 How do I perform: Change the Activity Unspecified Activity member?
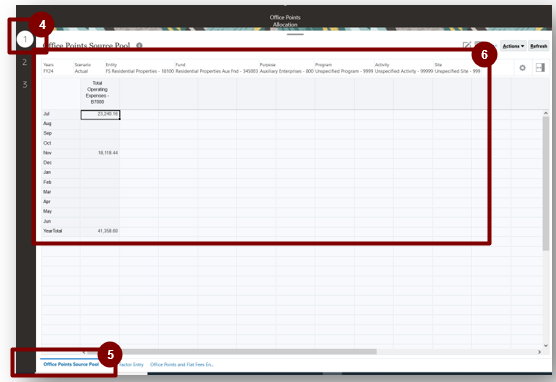404,68
